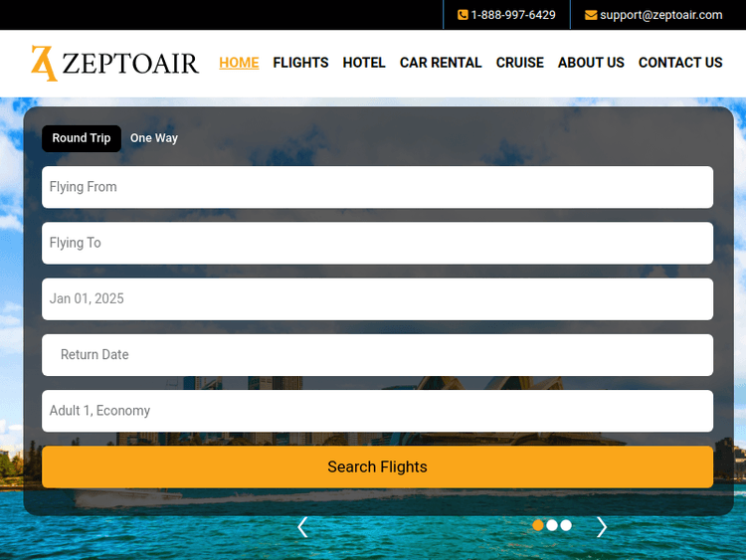Select the third carousel dot

pyautogui.click(x=566, y=525)
